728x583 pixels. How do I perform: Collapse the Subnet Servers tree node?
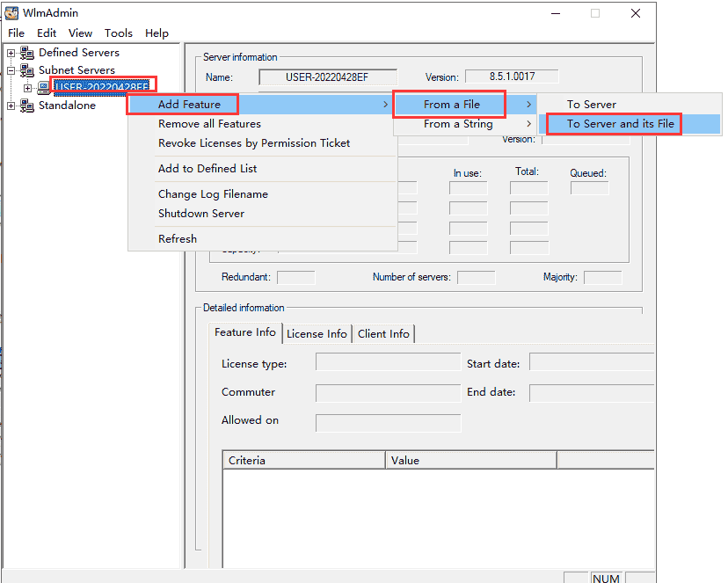point(11,70)
